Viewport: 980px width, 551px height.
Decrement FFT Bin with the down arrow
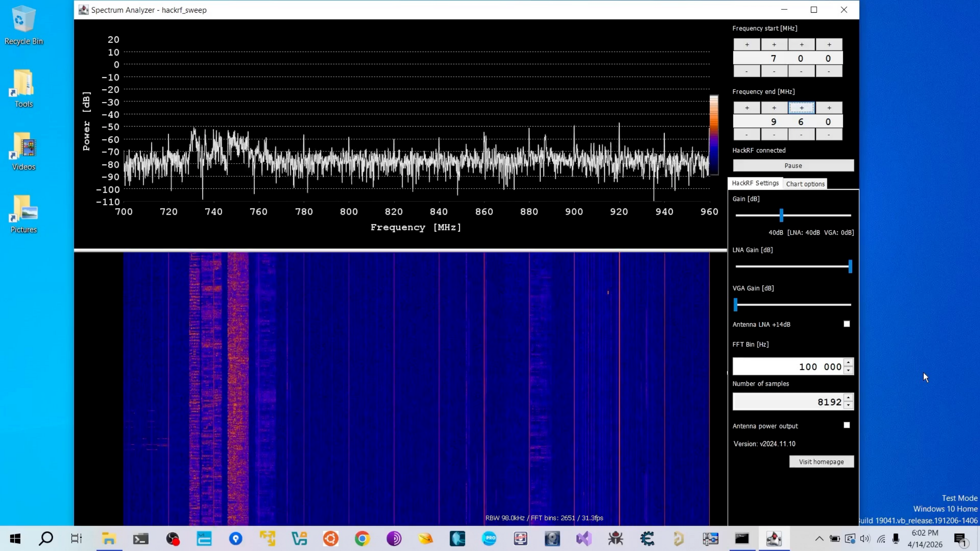tap(849, 371)
